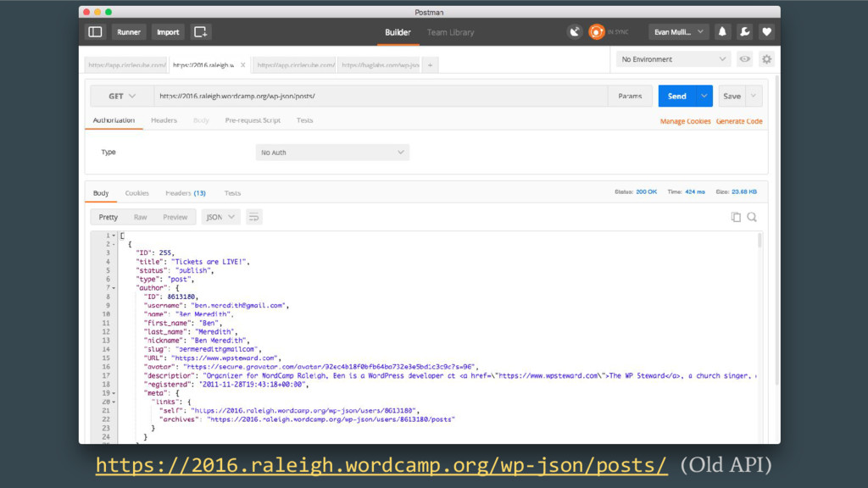Click environment quick look eye icon
This screenshot has height=488, width=868.
pyautogui.click(x=745, y=59)
